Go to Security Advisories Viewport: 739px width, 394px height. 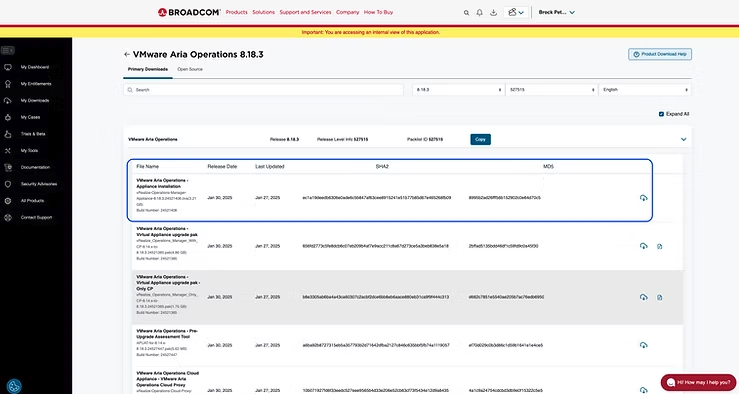pyautogui.click(x=39, y=184)
